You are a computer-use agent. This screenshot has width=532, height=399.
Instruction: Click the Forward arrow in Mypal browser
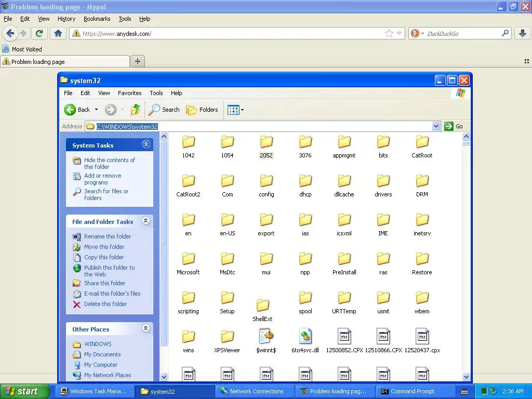23,33
